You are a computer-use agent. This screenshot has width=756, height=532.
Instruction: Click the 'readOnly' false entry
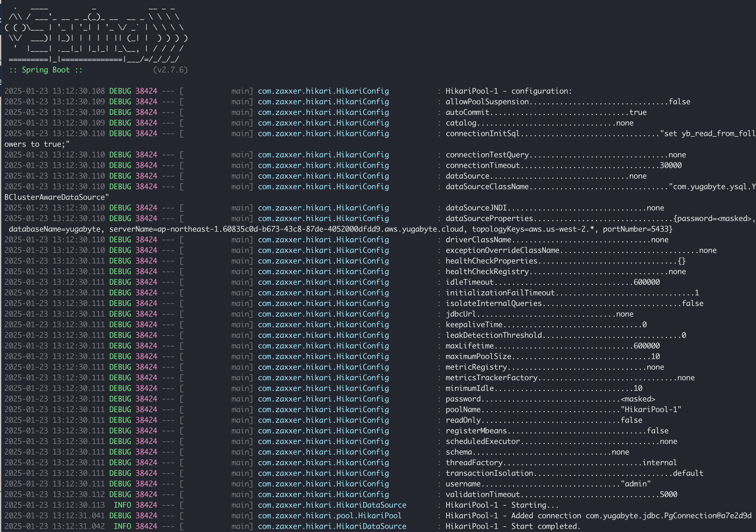(544, 420)
